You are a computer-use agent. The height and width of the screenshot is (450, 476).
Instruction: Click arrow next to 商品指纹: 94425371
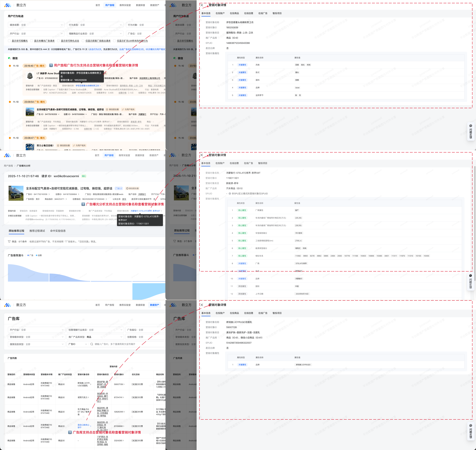click(66, 199)
